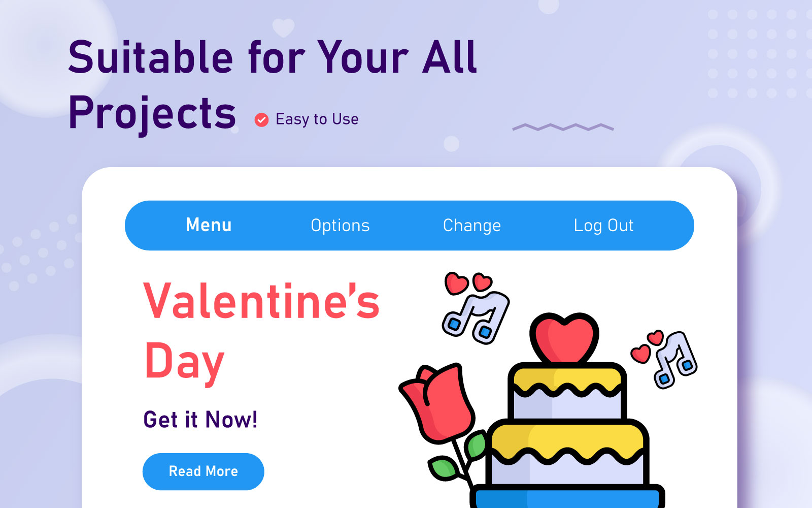
Task: Click the Suitable for Your All Projects title
Action: click(273, 84)
